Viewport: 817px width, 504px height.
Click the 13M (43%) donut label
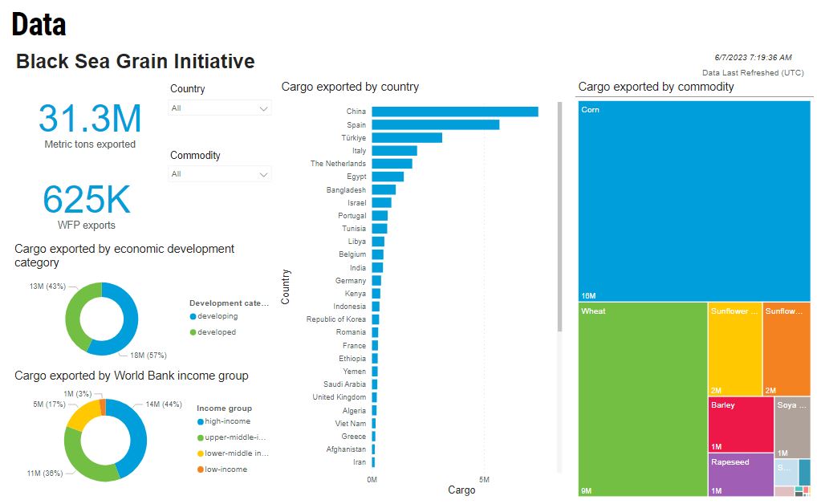click(x=47, y=287)
